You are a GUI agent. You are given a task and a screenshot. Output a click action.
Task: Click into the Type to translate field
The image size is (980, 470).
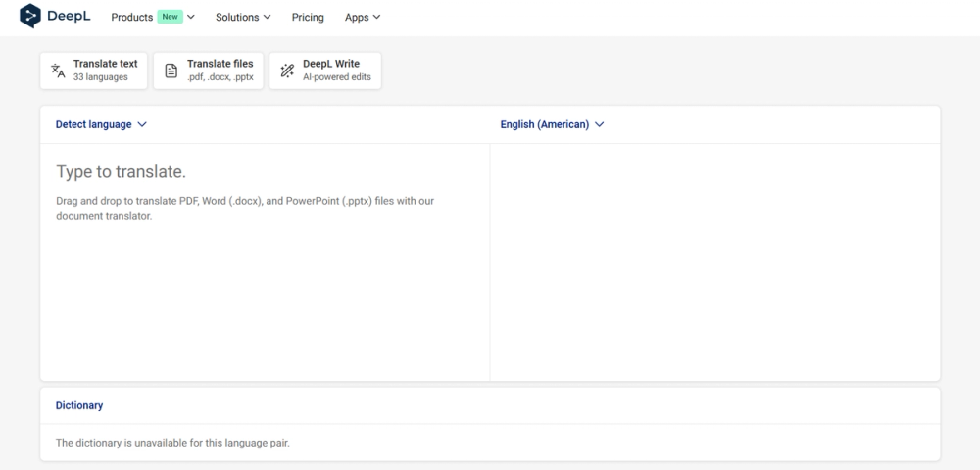(265, 262)
